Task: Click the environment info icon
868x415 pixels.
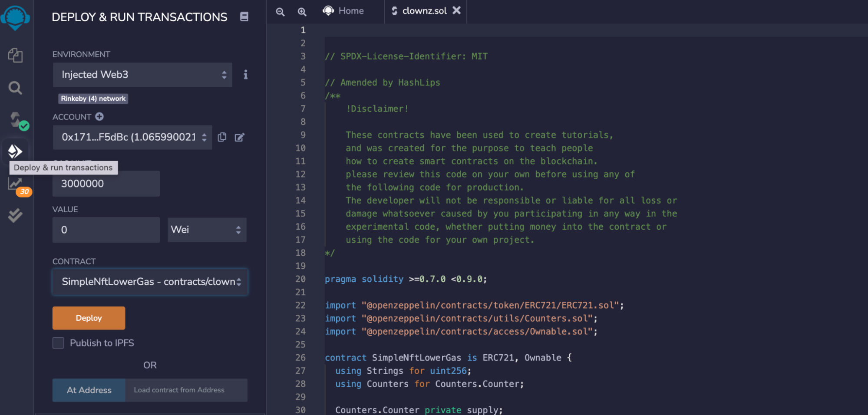Action: point(245,75)
